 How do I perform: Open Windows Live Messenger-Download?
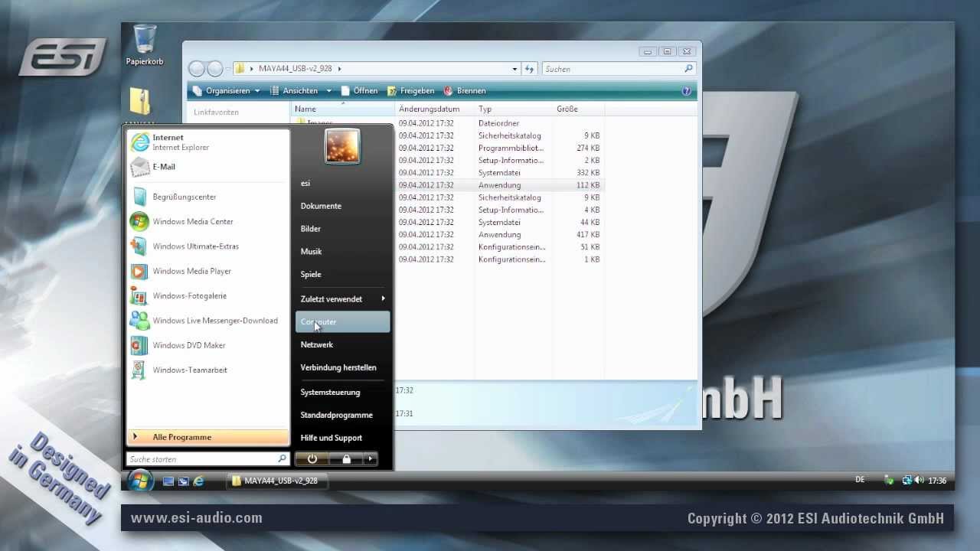208,321
